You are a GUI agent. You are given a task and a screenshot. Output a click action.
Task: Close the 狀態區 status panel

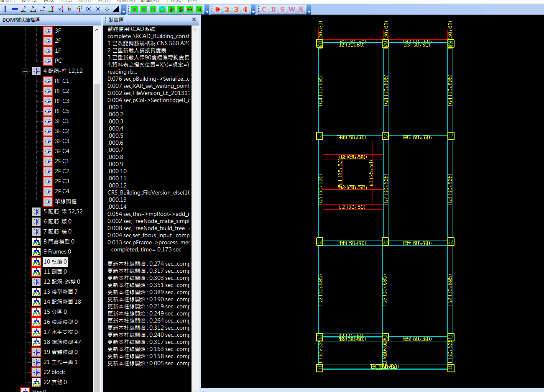(194, 20)
